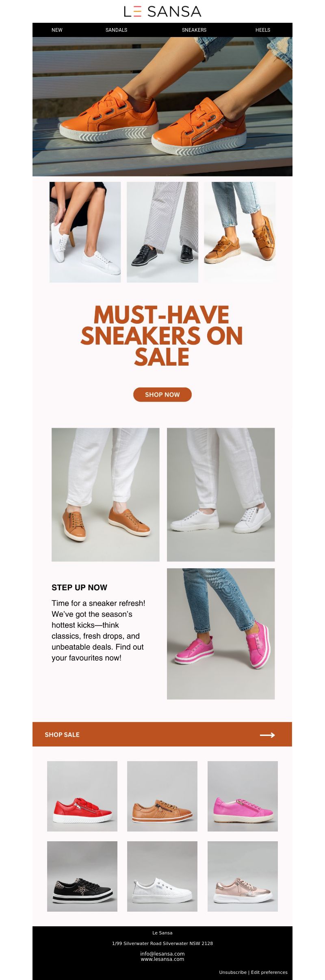This screenshot has height=980, width=325.
Task: Open the NEW menu item
Action: pos(57,30)
